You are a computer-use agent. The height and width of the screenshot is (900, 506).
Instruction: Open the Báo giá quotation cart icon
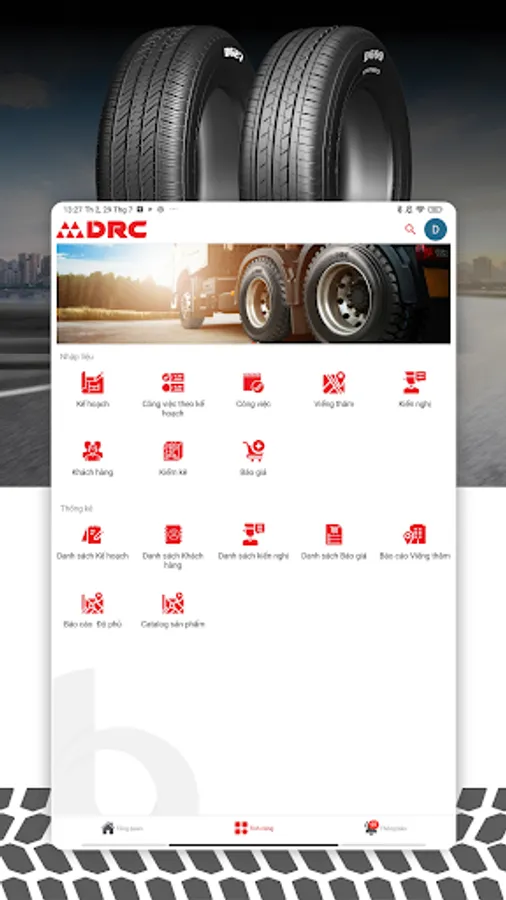[x=253, y=451]
